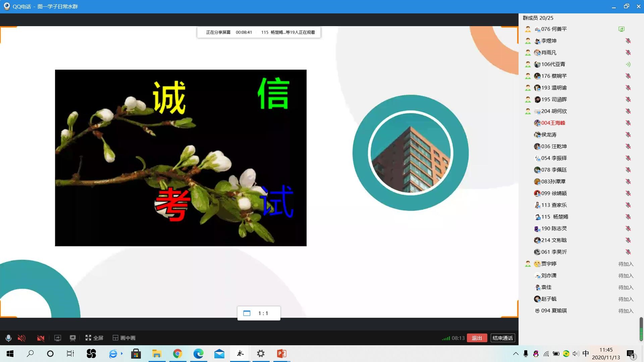
Task: Open Windows search from taskbar
Action: [30, 354]
